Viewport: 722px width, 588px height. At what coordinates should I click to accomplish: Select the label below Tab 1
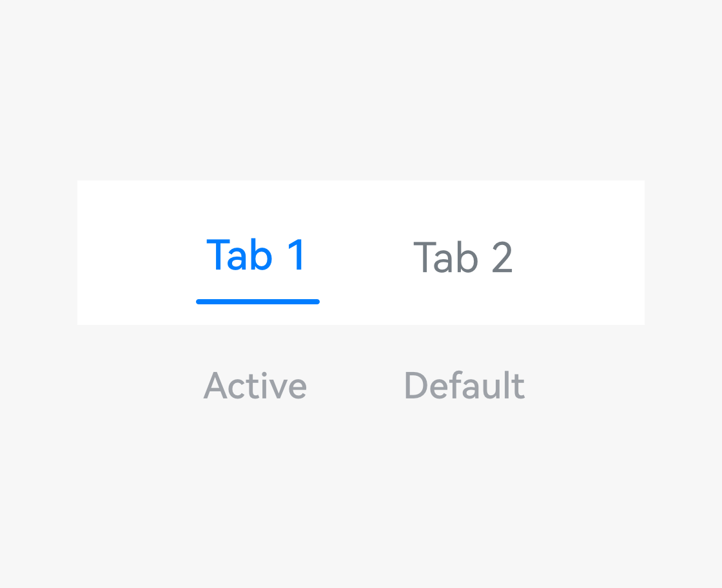click(x=255, y=386)
